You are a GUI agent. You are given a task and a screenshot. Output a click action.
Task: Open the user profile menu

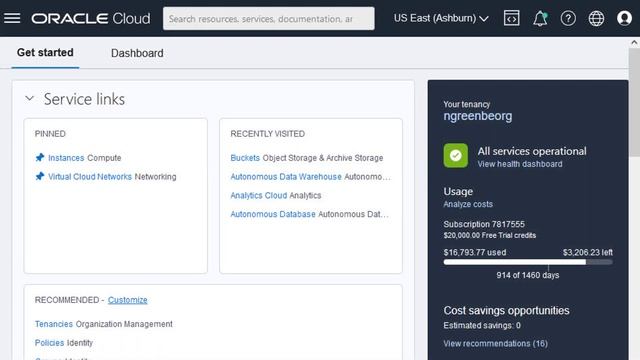pos(624,18)
